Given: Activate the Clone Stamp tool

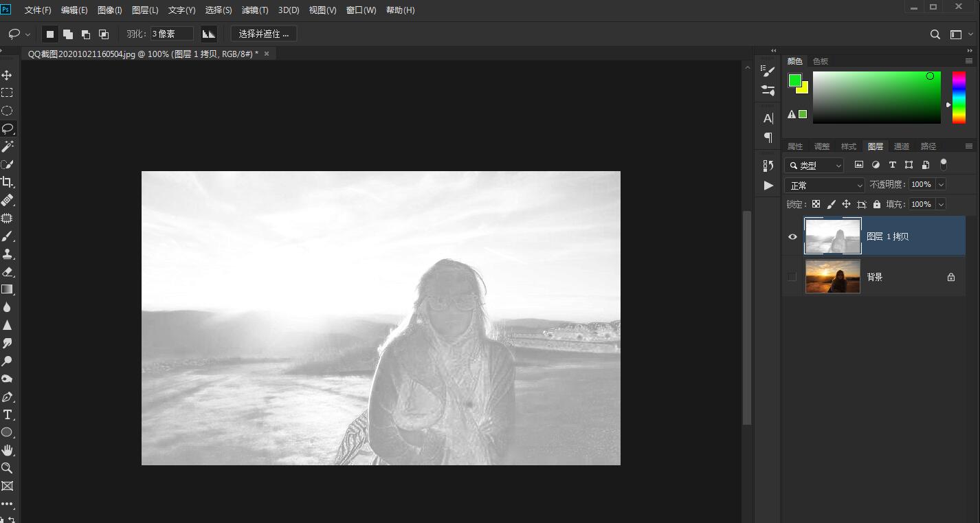Looking at the screenshot, I should tap(7, 254).
